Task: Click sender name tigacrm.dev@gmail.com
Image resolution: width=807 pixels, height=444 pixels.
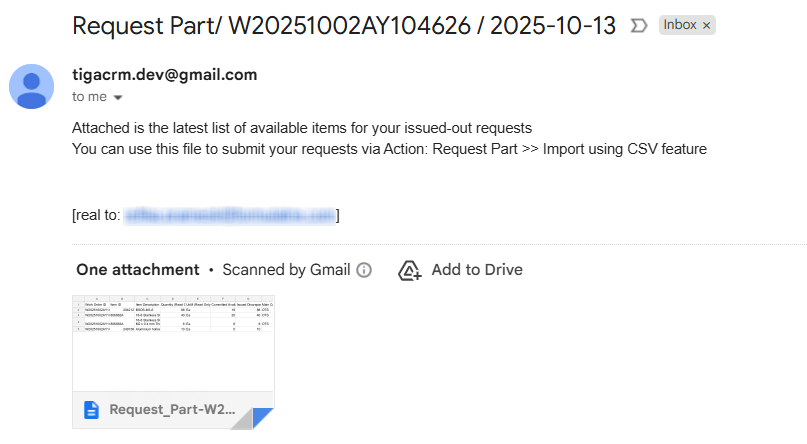Action: pyautogui.click(x=164, y=75)
